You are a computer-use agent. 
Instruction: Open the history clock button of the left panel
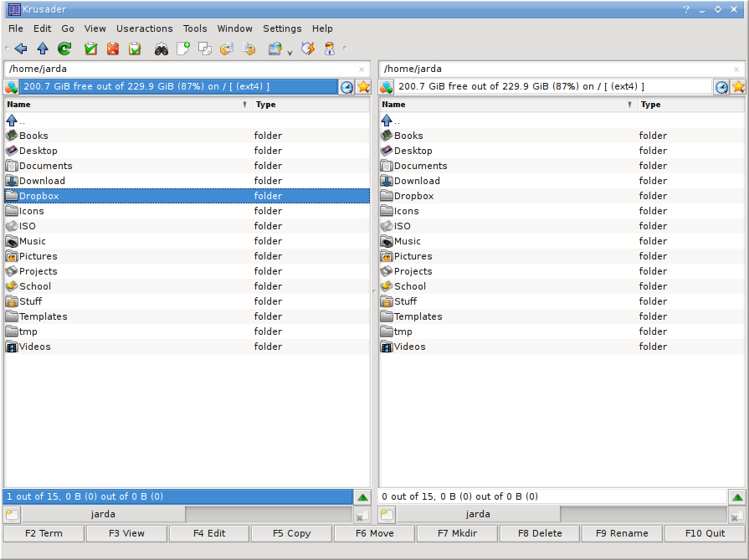(346, 87)
